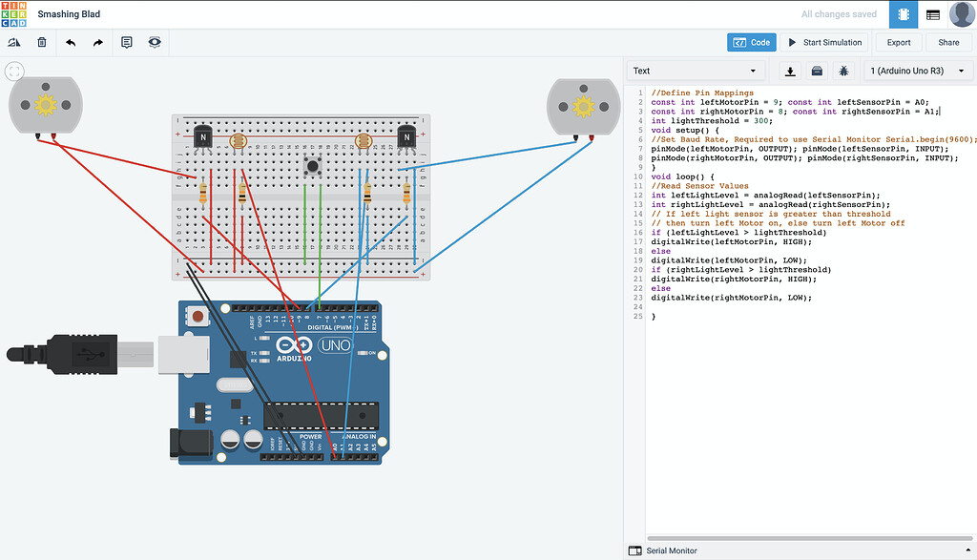Viewport: 977px width, 560px height.
Task: Open the code debugger
Action: point(843,71)
